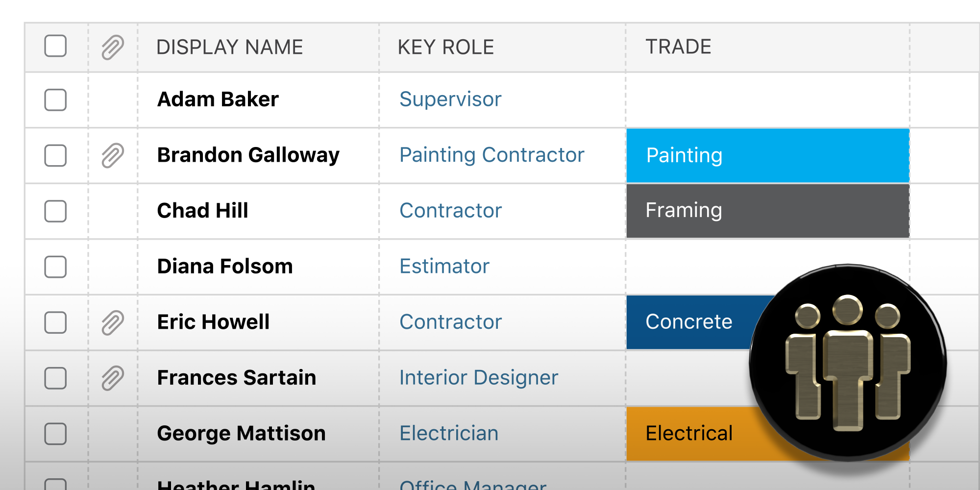Open the Interior Designer role link

(x=478, y=378)
